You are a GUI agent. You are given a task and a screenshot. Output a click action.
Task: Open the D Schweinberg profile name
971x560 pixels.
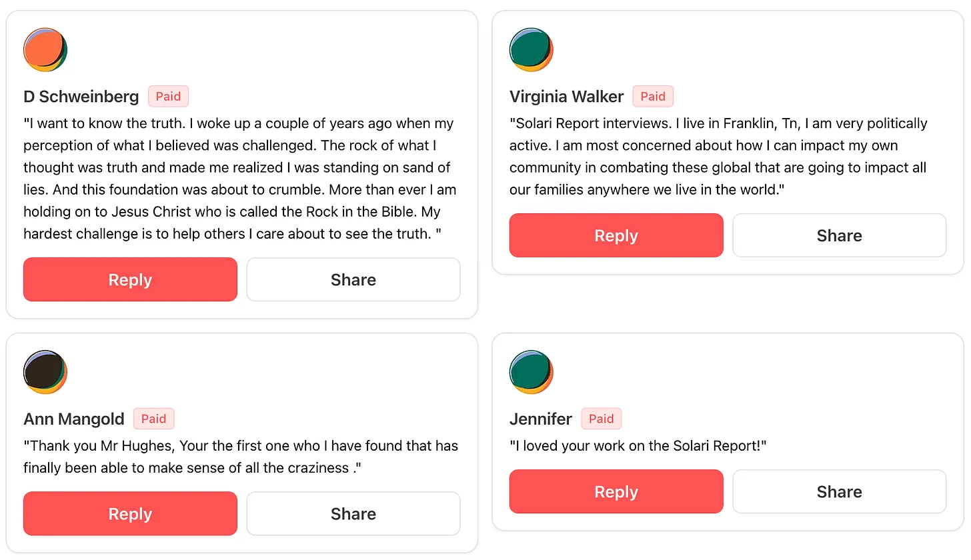(x=81, y=97)
